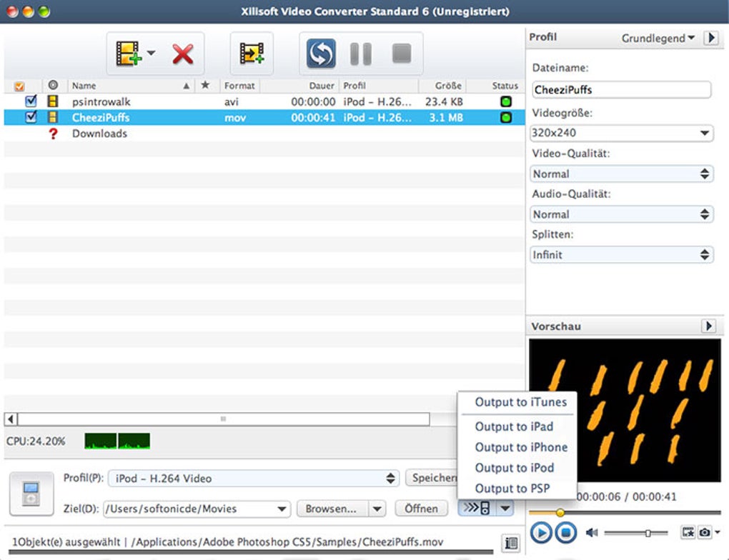Screen dimensions: 729x560
Task: Click the horizontal scrollbar left arrow
Action: tap(11, 419)
